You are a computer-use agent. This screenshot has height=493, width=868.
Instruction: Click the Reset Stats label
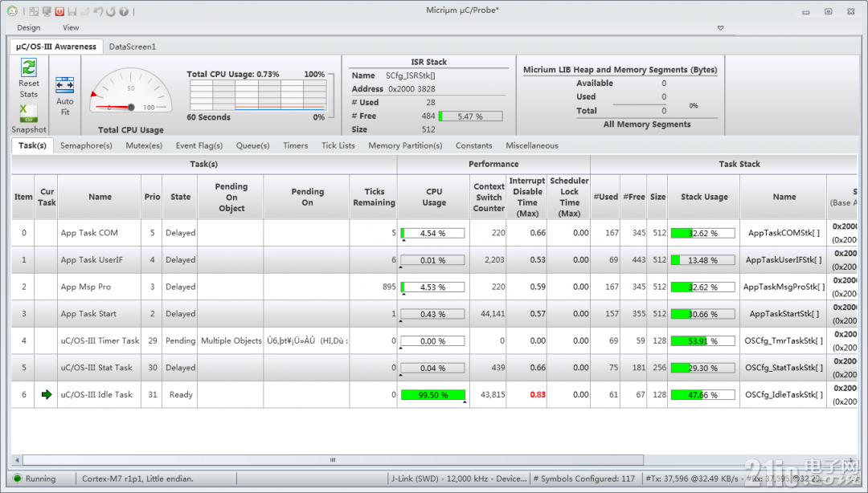pyautogui.click(x=29, y=89)
